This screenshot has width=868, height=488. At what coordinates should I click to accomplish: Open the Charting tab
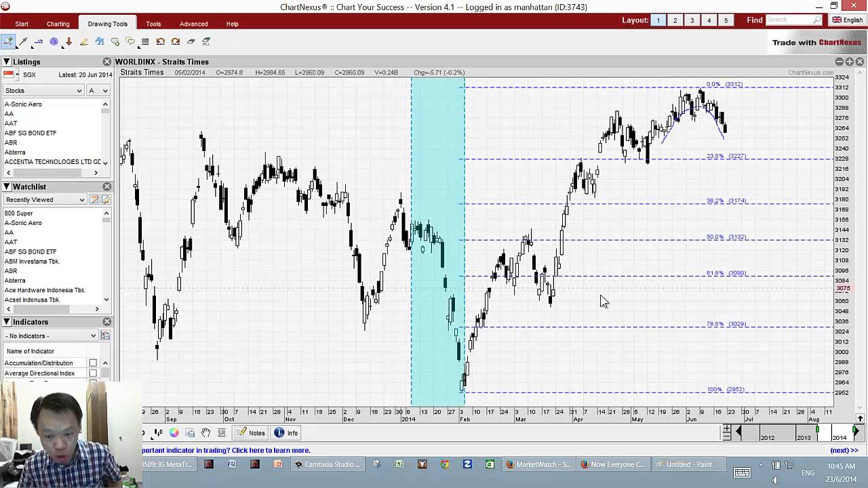(x=58, y=24)
